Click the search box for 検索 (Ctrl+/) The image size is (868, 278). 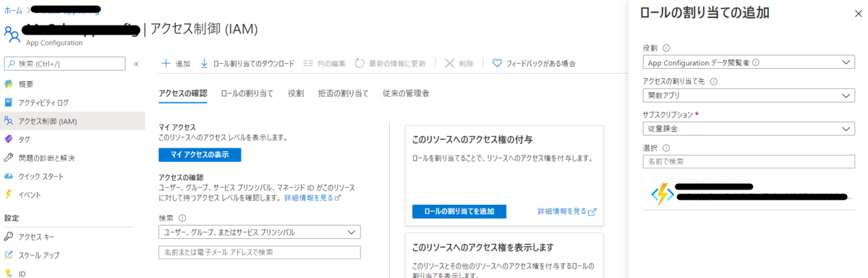pos(64,64)
